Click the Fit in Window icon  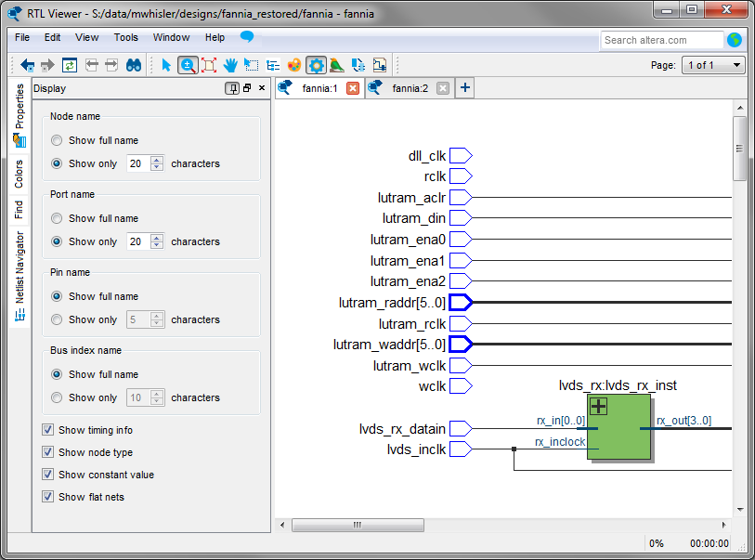[209, 65]
